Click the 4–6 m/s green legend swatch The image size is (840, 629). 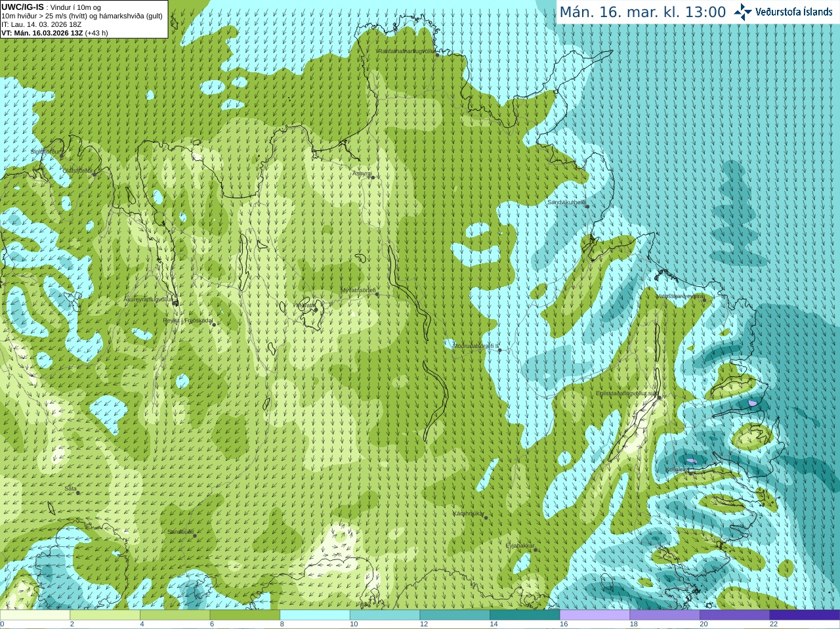coord(175,615)
